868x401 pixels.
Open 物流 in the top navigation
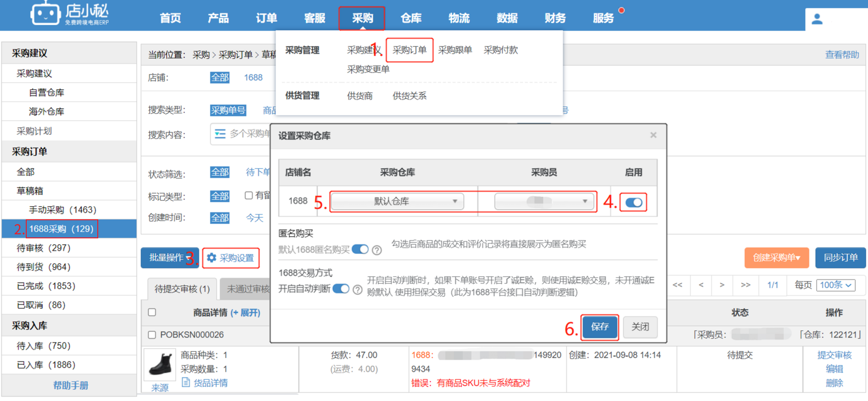pyautogui.click(x=459, y=18)
